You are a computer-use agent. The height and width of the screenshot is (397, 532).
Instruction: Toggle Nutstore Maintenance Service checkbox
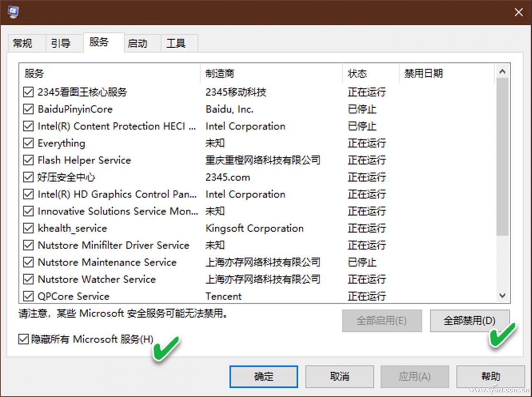(28, 262)
